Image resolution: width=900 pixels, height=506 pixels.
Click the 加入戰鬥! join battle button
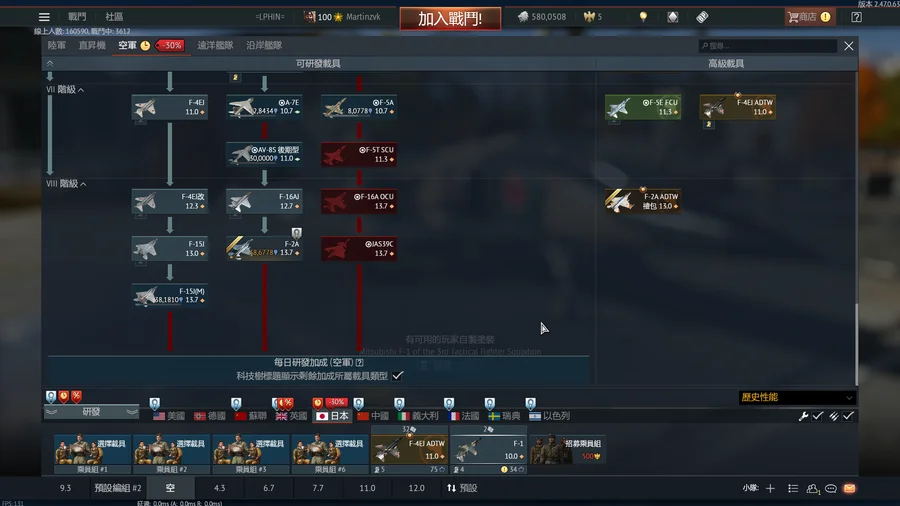point(450,18)
